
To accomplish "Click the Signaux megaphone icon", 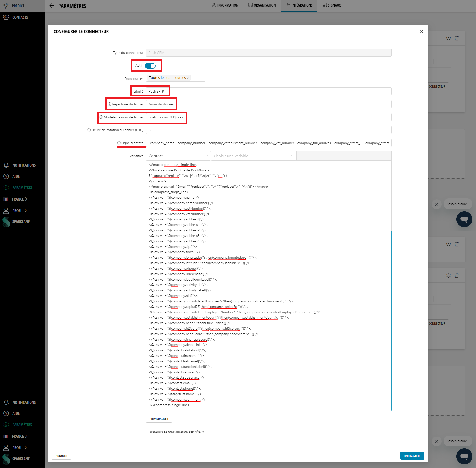I will [x=325, y=5].
